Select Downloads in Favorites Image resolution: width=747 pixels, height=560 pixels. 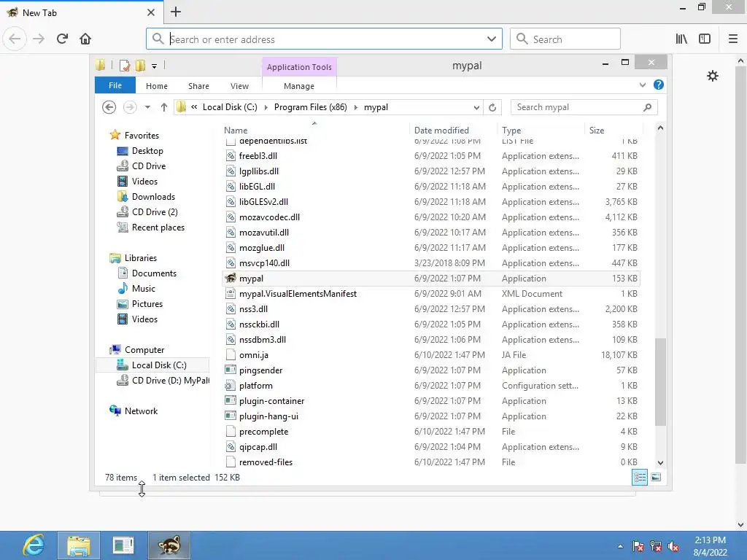tap(153, 197)
